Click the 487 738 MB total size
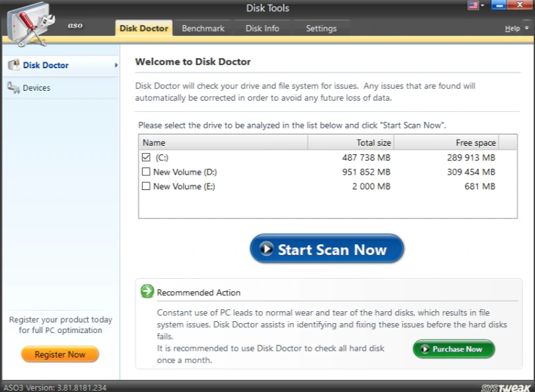This screenshot has width=535, height=392. (x=366, y=158)
